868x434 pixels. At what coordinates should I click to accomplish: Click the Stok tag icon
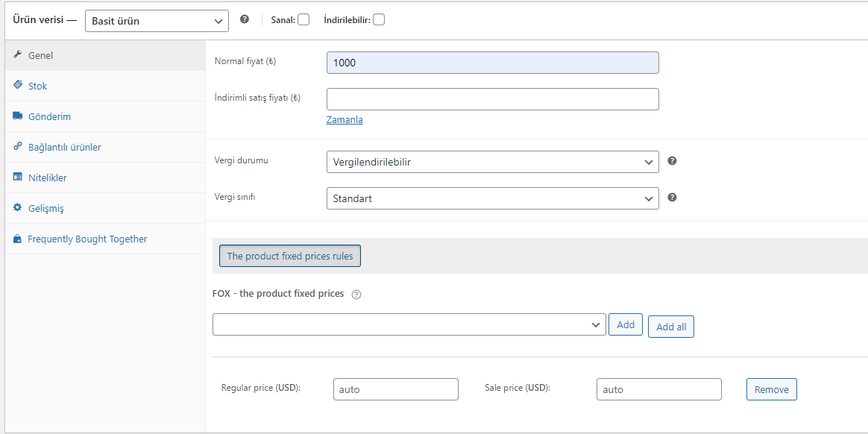pos(17,85)
